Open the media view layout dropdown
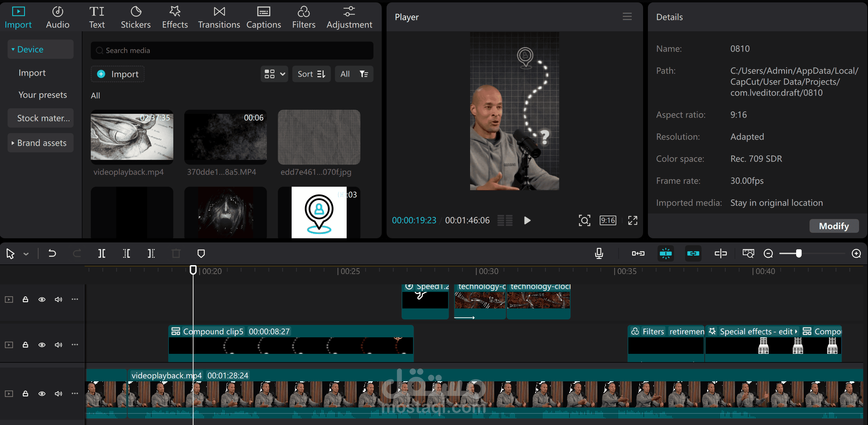868x425 pixels. [x=274, y=74]
